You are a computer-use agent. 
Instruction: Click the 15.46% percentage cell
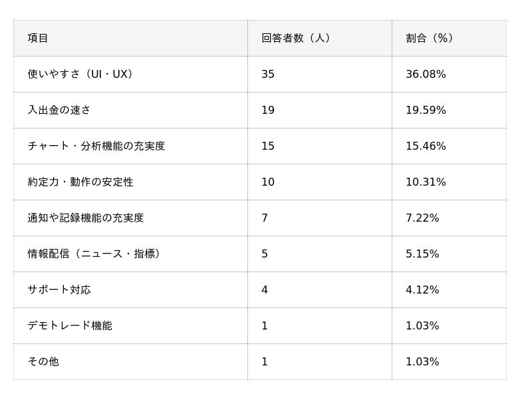(x=426, y=146)
